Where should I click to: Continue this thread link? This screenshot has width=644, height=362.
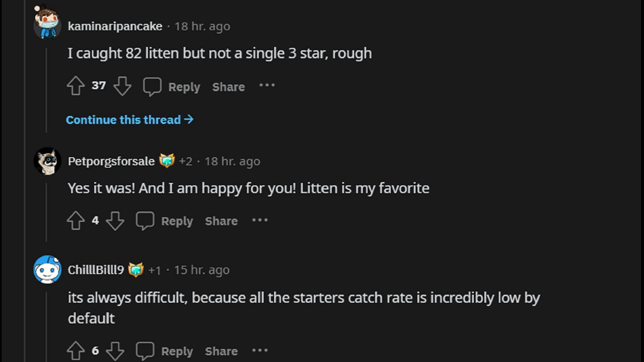coord(129,120)
